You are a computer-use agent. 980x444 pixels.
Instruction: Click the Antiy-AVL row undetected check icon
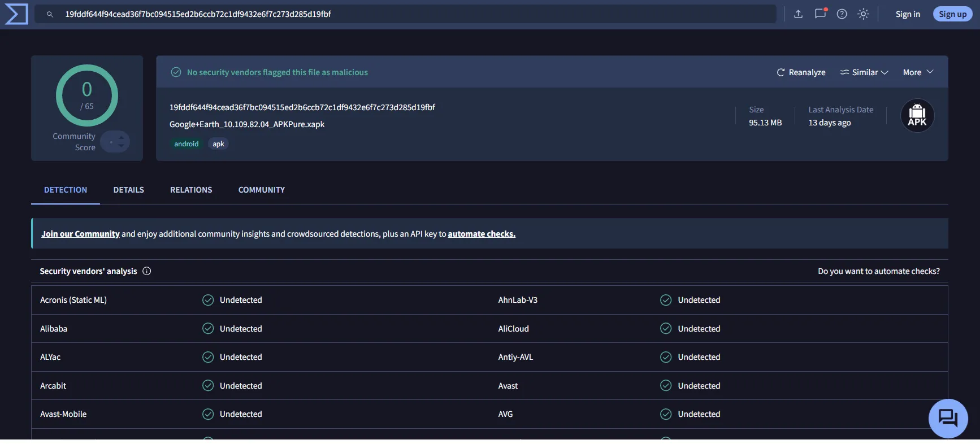click(666, 357)
